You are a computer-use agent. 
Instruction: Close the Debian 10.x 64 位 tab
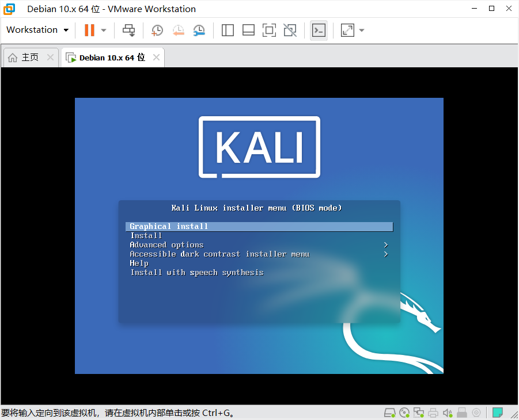click(x=156, y=57)
